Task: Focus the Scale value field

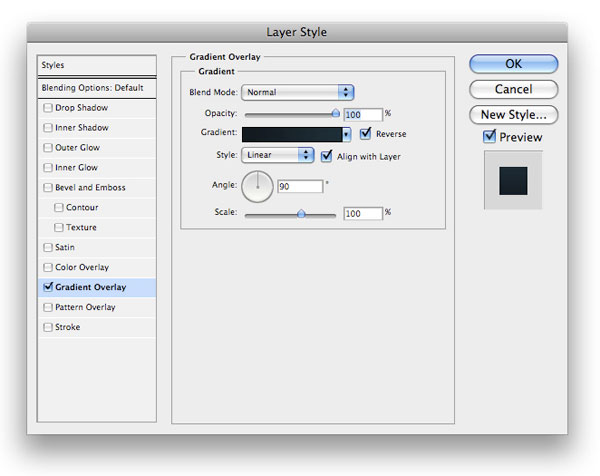Action: coord(363,214)
